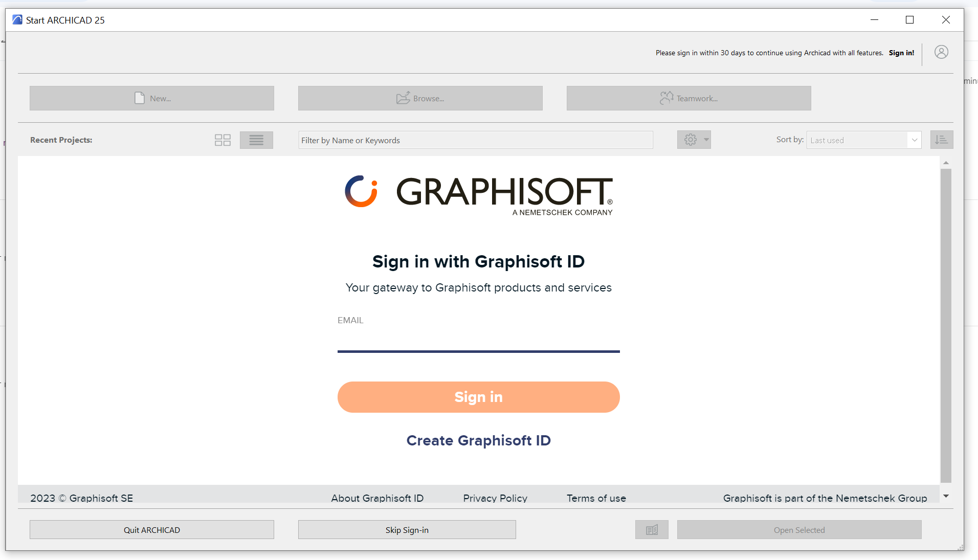Expand the Sort by Last used dropdown

pyautogui.click(x=863, y=140)
